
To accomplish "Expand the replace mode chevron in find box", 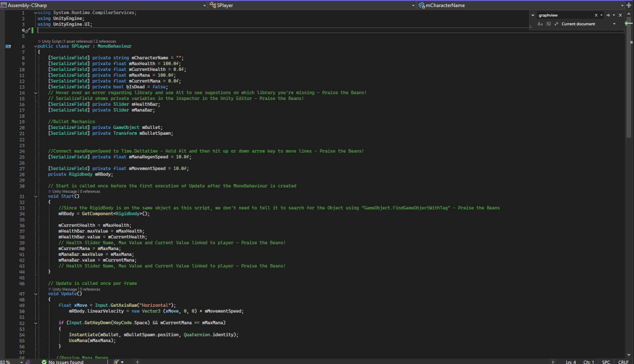I will tap(533, 15).
